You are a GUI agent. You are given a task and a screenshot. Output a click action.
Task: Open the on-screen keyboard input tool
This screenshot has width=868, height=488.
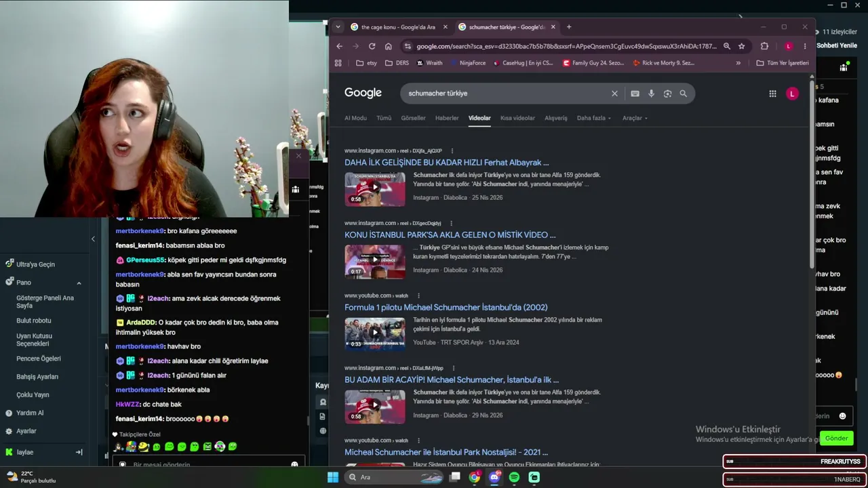635,94
